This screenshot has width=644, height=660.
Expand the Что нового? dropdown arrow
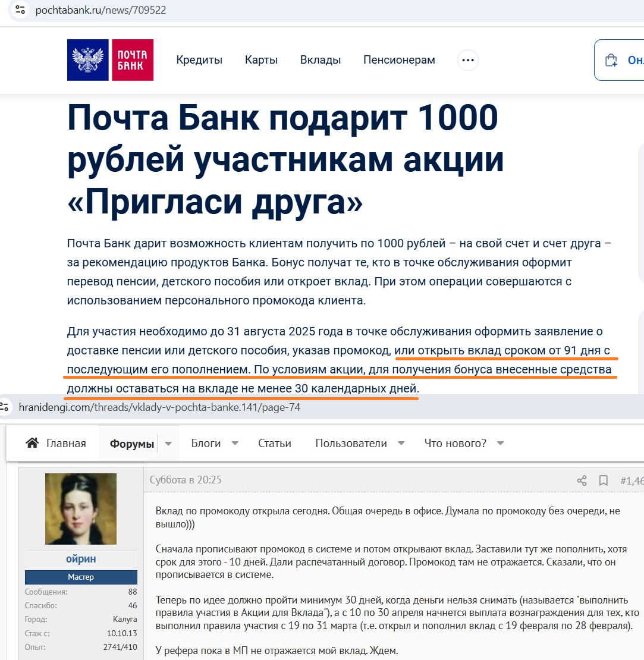(x=501, y=443)
